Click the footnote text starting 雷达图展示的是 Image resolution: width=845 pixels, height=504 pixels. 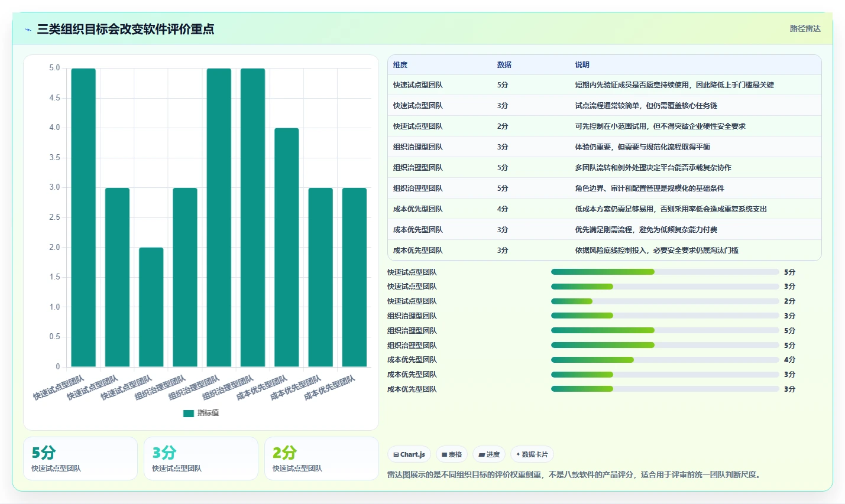pyautogui.click(x=575, y=474)
